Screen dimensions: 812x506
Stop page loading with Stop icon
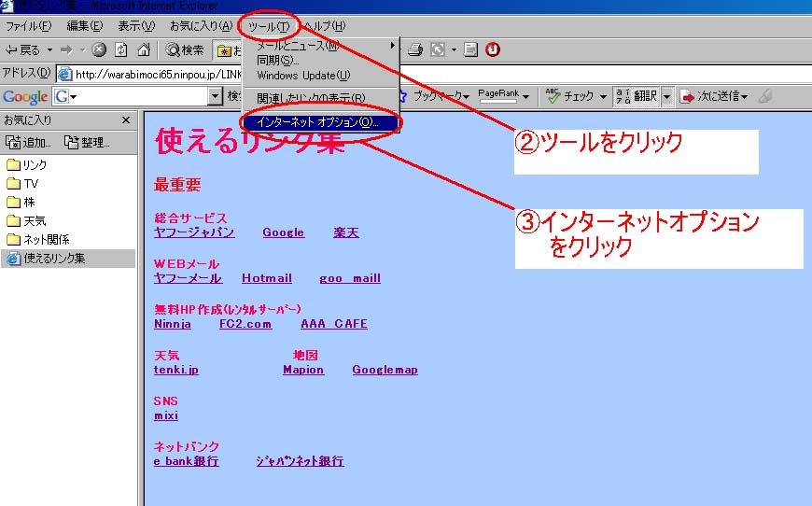tap(99, 49)
